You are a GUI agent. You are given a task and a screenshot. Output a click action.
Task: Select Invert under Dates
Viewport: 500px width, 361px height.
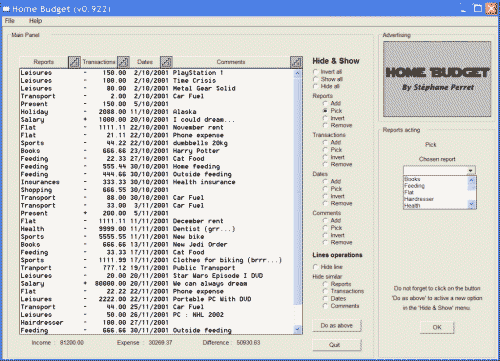325,196
